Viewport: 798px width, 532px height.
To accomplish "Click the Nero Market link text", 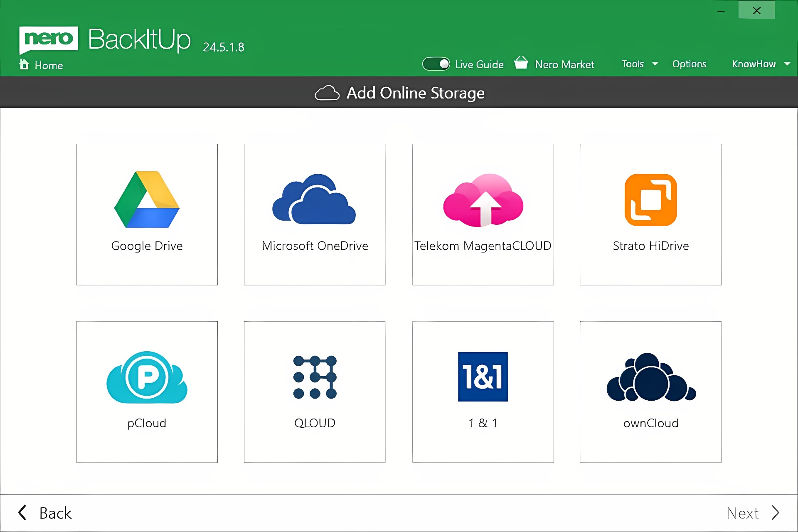I will (564, 64).
